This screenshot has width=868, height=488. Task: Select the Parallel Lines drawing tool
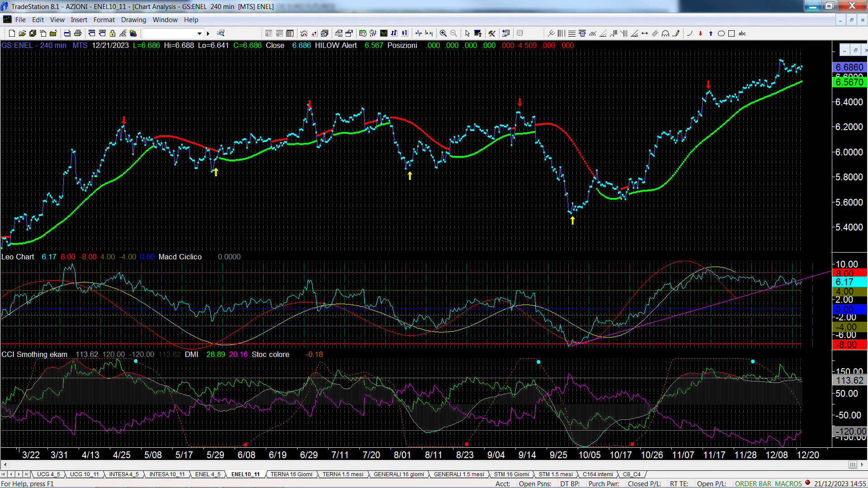coord(655,33)
